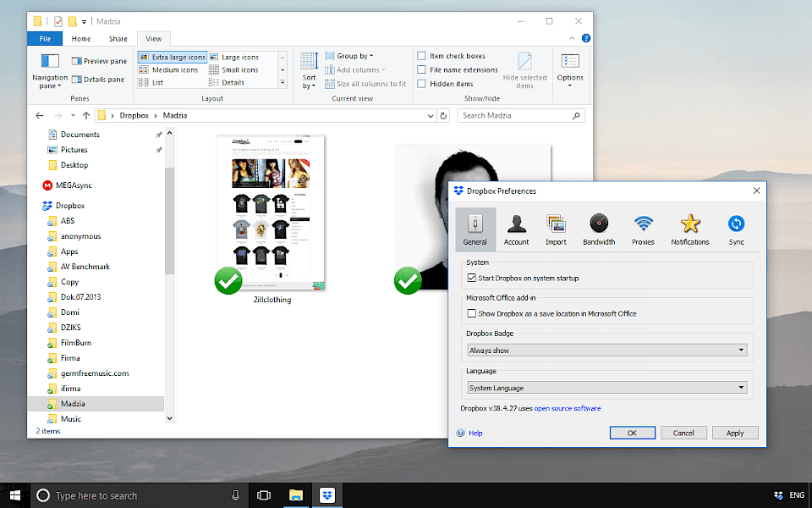812x508 pixels.
Task: Click Apply in Dropbox Preferences
Action: (x=735, y=433)
